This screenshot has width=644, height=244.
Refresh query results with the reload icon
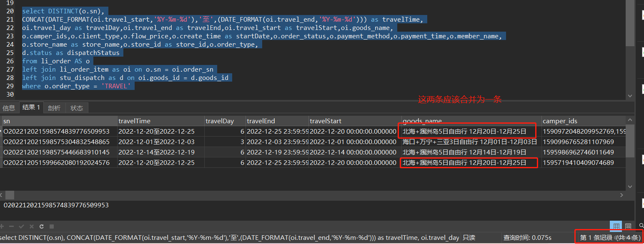coord(41,227)
